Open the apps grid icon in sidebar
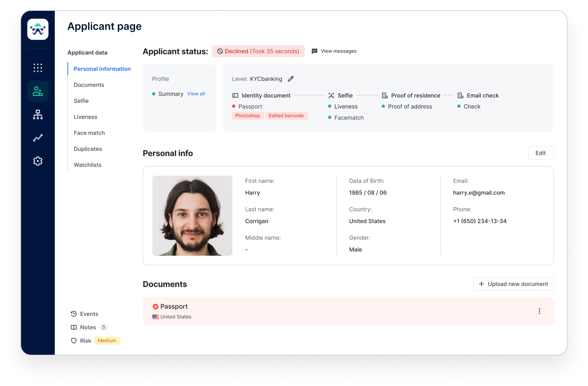This screenshot has height=386, width=588. point(38,68)
